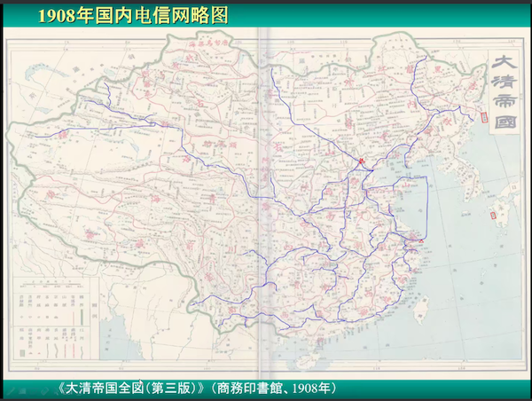
Task: Click the map legend box
Action: [x=57, y=318]
